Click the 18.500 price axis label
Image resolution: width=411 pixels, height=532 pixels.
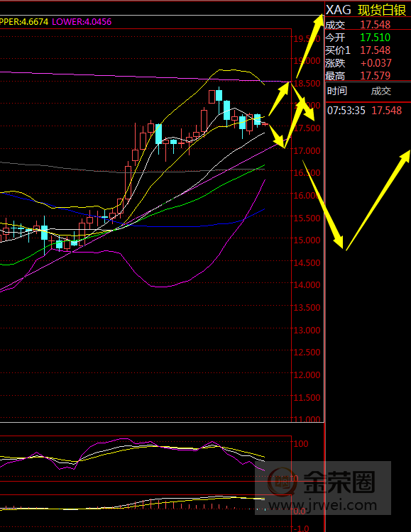coord(307,84)
